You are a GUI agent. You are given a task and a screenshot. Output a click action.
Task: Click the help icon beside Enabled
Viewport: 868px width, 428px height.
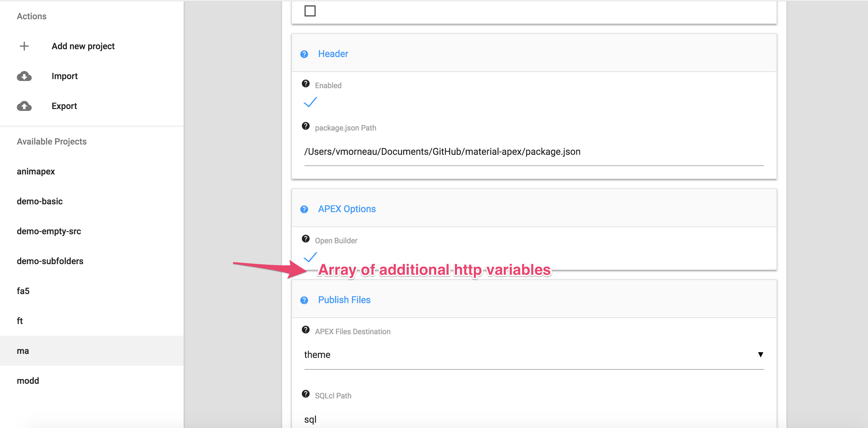305,83
